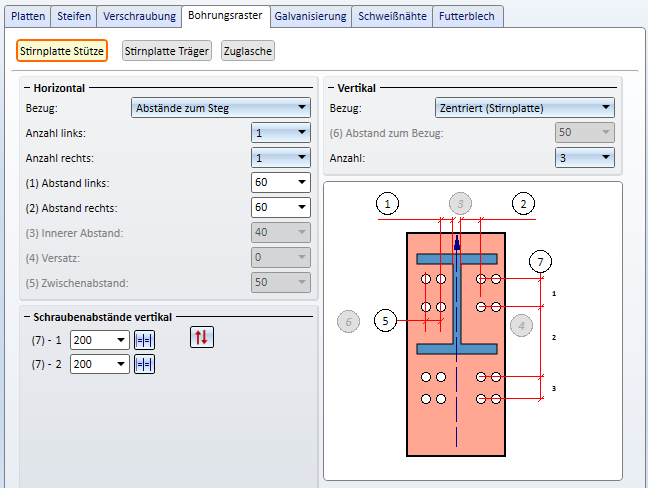Click circled number 7 in diagram
This screenshot has width=648, height=488.
click(541, 261)
